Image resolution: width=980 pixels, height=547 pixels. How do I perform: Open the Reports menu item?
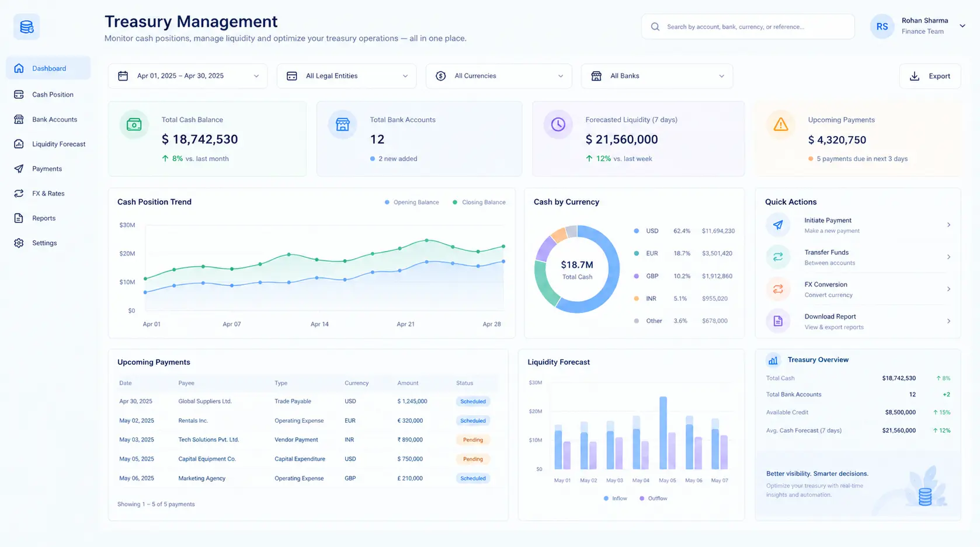click(x=48, y=218)
